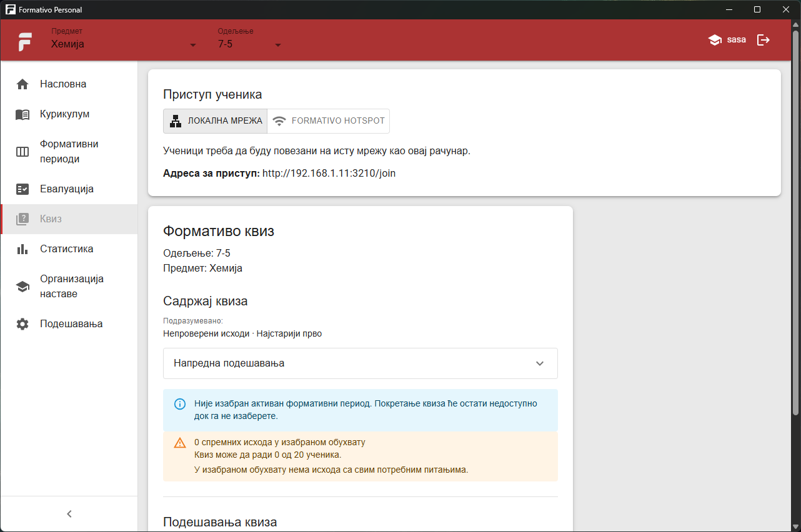Open Евалуација from the sidebar
This screenshot has height=532, width=801.
click(x=69, y=189)
